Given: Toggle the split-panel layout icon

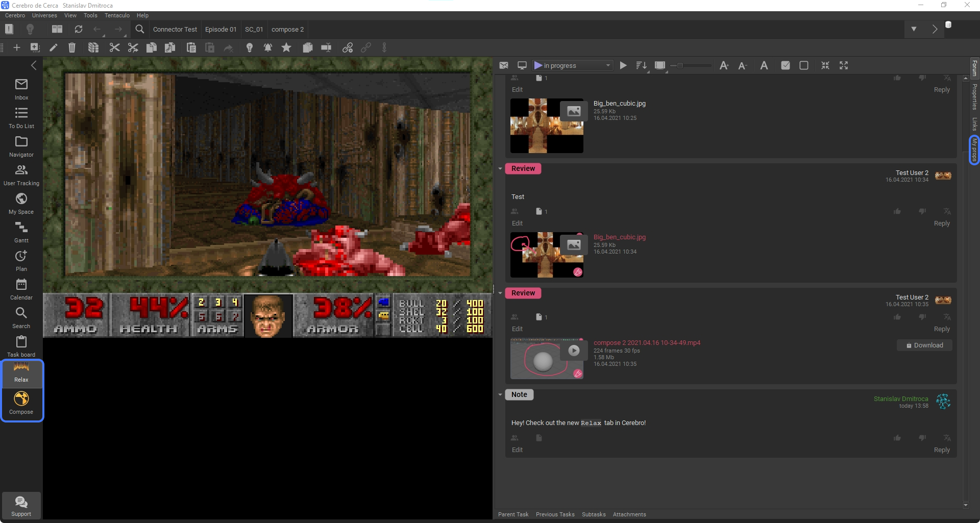Looking at the screenshot, I should point(57,29).
